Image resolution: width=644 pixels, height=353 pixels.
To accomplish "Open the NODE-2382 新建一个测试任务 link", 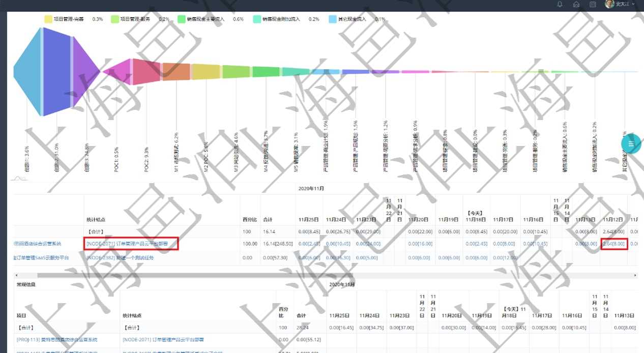I will click(120, 258).
